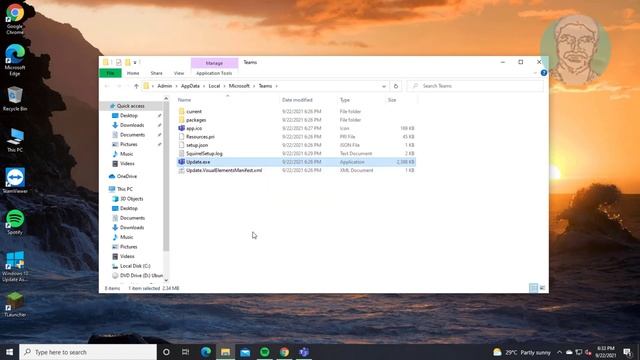The width and height of the screenshot is (640, 360).
Task: Select Quick access in navigation pane
Action: pyautogui.click(x=130, y=106)
